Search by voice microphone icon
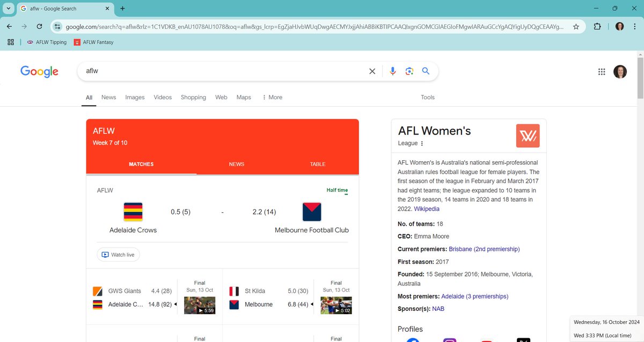The width and height of the screenshot is (644, 342). 393,71
